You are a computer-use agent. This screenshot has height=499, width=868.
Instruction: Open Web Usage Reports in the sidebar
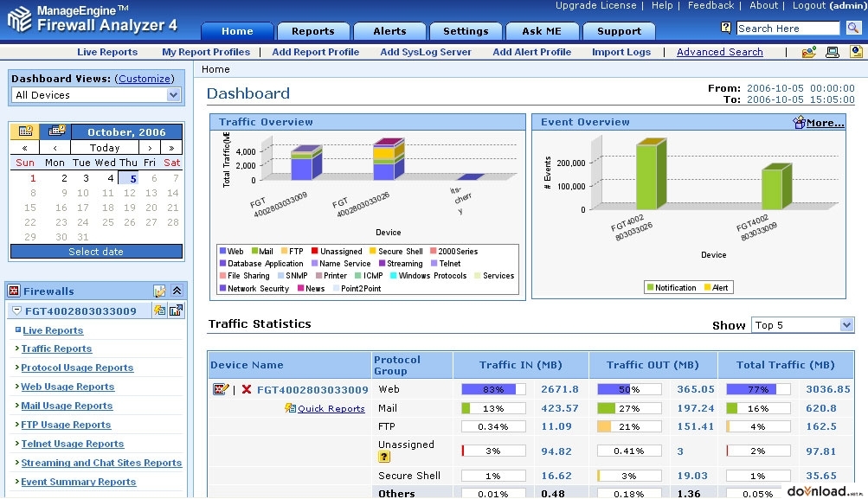68,387
